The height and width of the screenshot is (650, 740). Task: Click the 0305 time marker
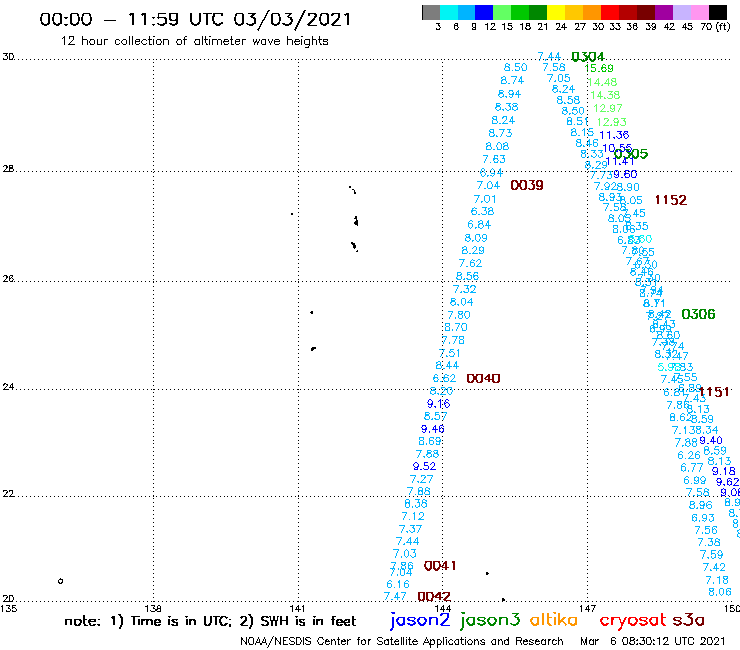pos(631,154)
